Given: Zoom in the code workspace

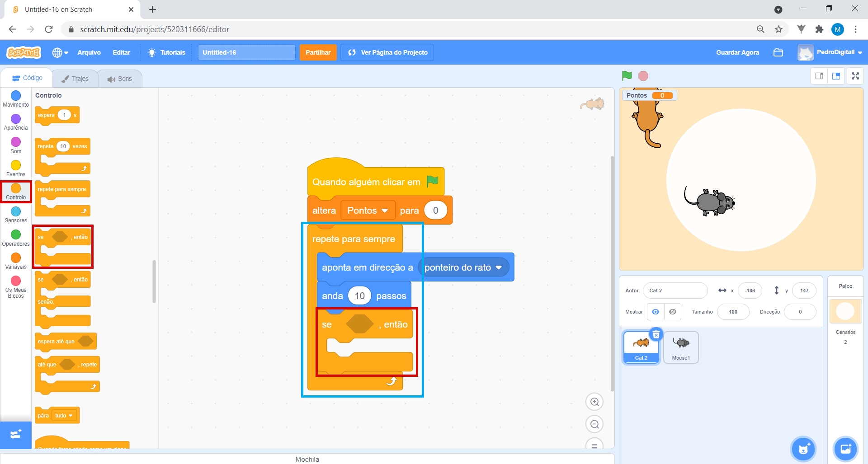Looking at the screenshot, I should point(594,402).
